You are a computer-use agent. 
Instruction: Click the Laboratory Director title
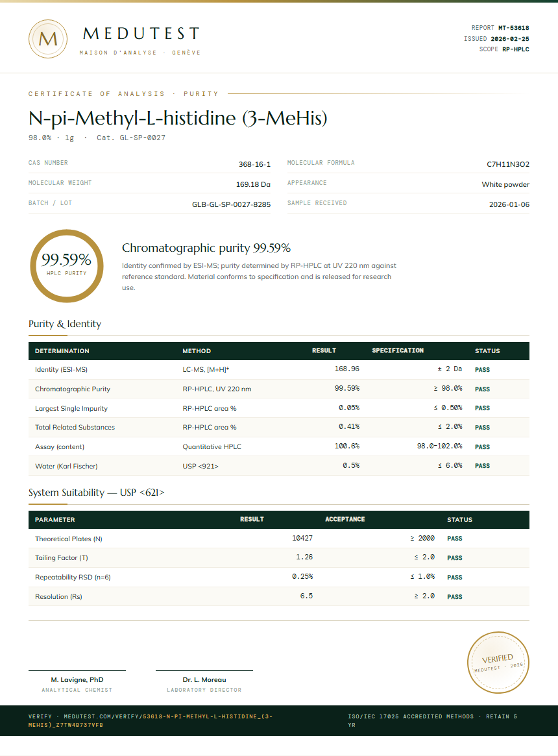coord(204,690)
